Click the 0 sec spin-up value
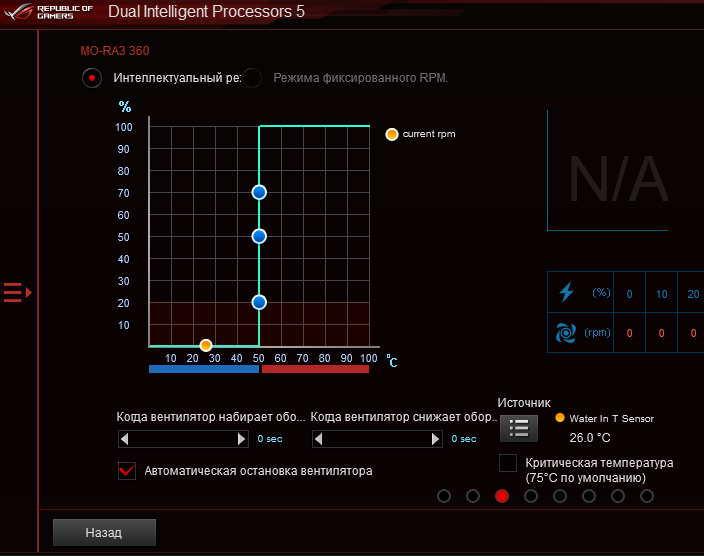The width and height of the screenshot is (704, 556). 270,439
